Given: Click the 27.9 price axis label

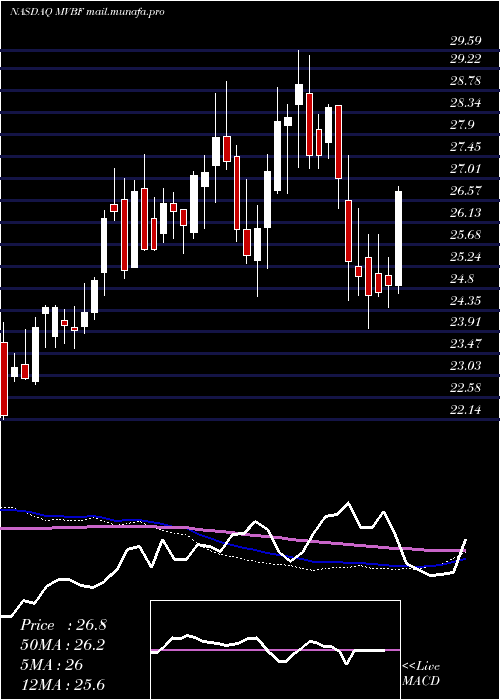Looking at the screenshot, I should [x=462, y=125].
